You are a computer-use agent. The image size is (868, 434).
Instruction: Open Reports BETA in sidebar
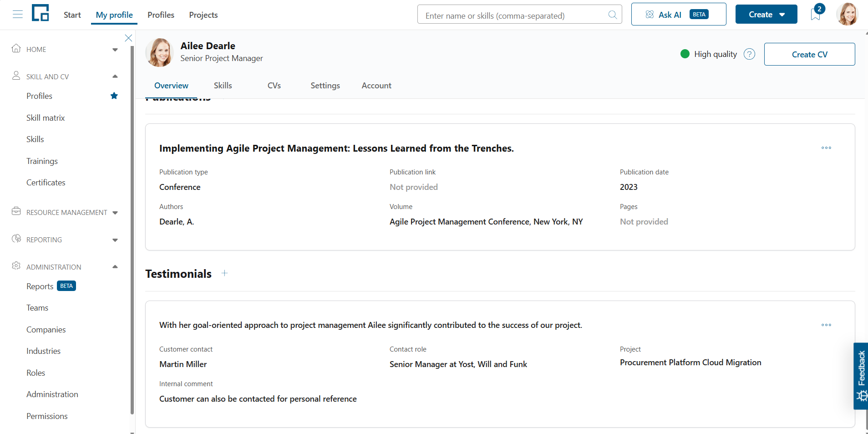[x=51, y=286]
